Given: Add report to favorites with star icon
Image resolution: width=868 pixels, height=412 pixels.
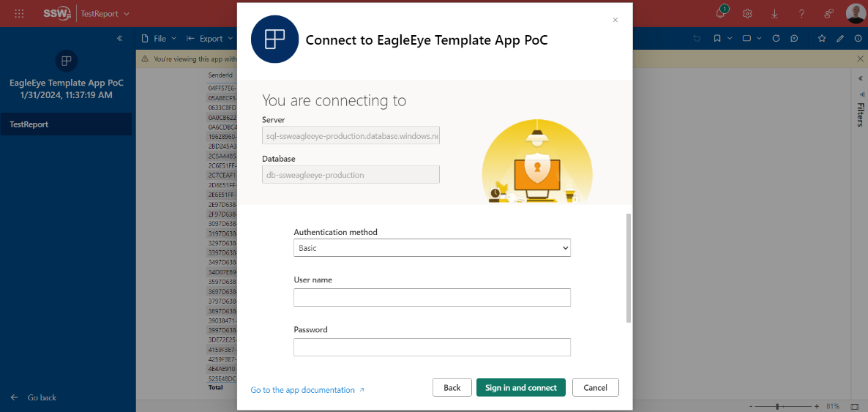Looking at the screenshot, I should coord(822,39).
